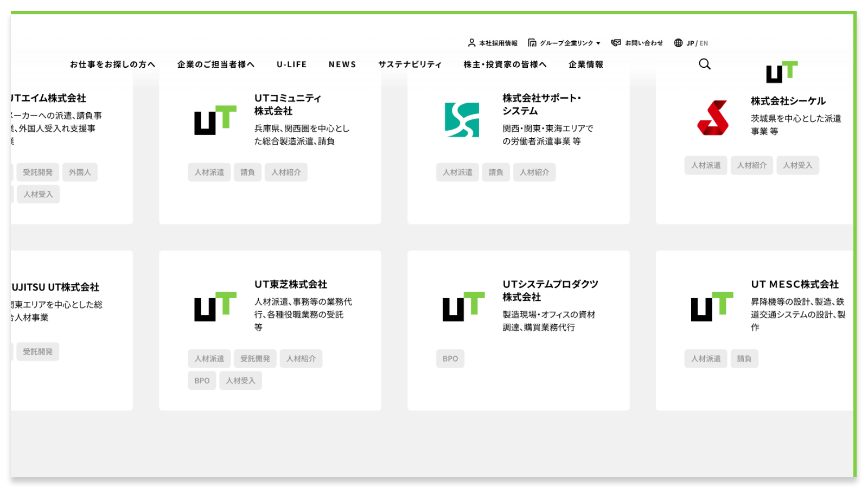This screenshot has height=488, width=868.
Task: Click 受託開発 tag on UT東芝 card
Action: coord(255,358)
